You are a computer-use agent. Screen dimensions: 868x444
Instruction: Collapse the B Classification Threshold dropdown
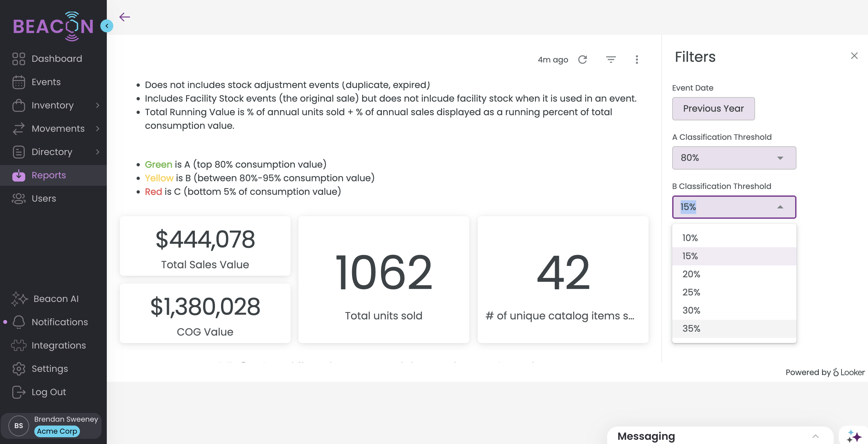[780, 207]
